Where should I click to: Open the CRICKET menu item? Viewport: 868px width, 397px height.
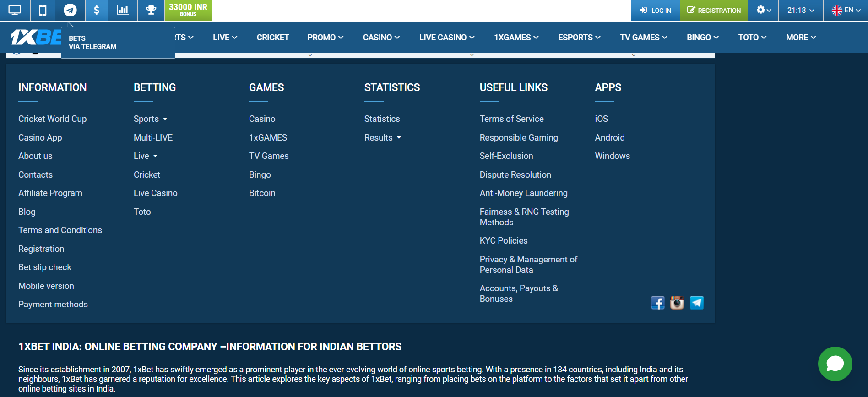tap(273, 38)
